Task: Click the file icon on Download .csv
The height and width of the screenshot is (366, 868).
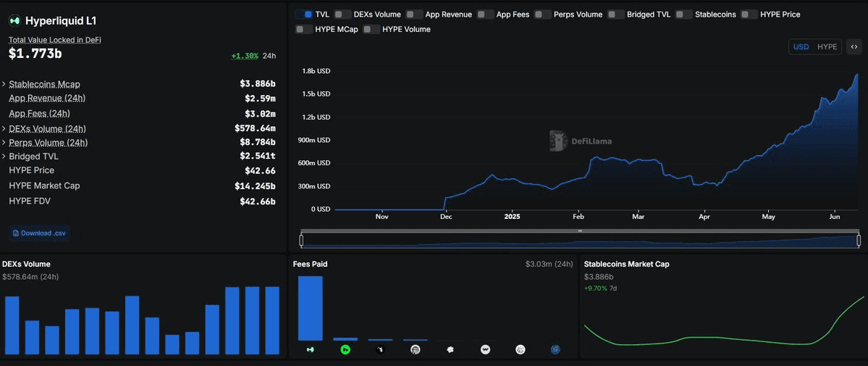Action: 15,233
